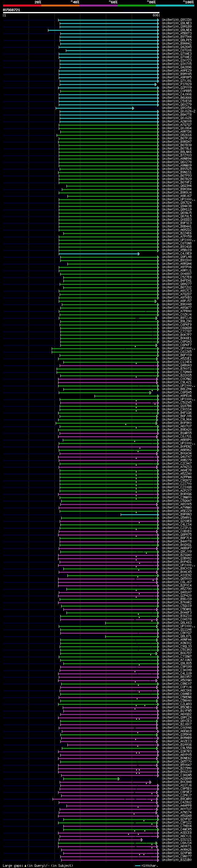Click the cyan ~100% identity legend segment
The image size is (197, 868).
coord(175,6)
